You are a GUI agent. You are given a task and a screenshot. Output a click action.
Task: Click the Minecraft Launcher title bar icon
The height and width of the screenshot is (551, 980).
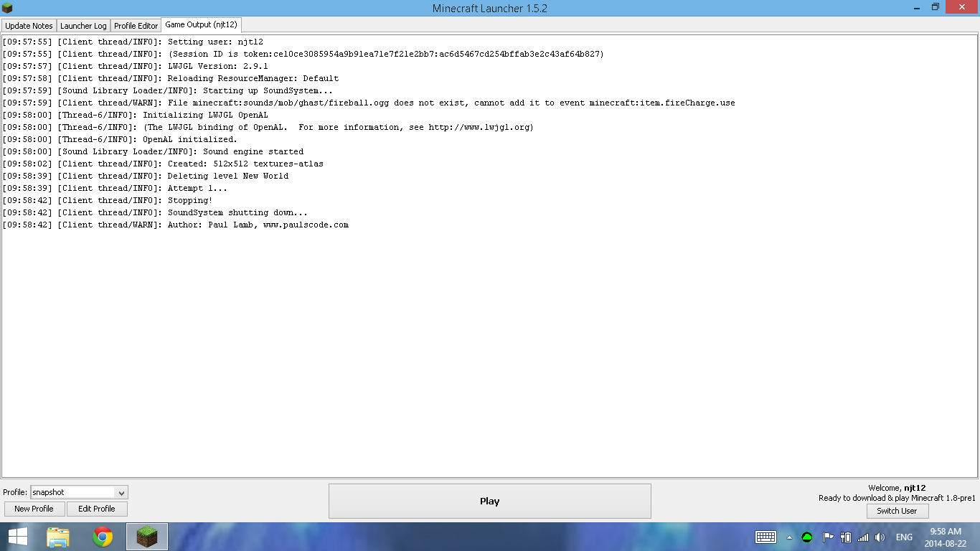8,8
